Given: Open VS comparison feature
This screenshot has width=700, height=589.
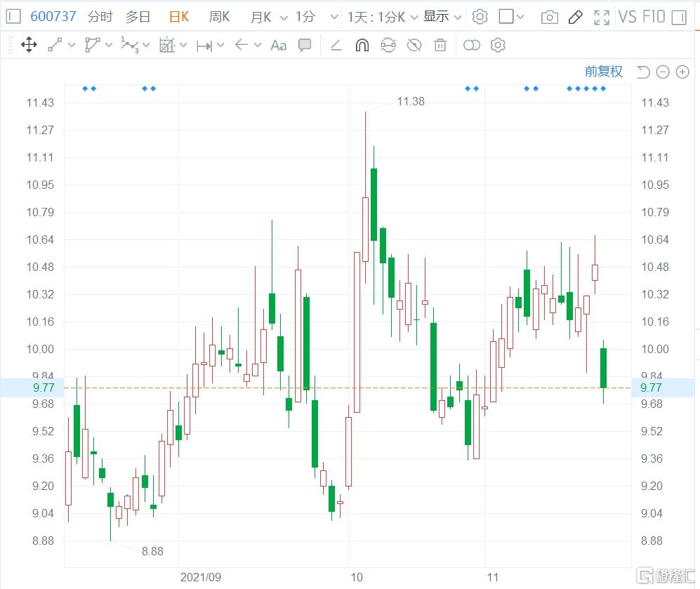Looking at the screenshot, I should (x=627, y=17).
